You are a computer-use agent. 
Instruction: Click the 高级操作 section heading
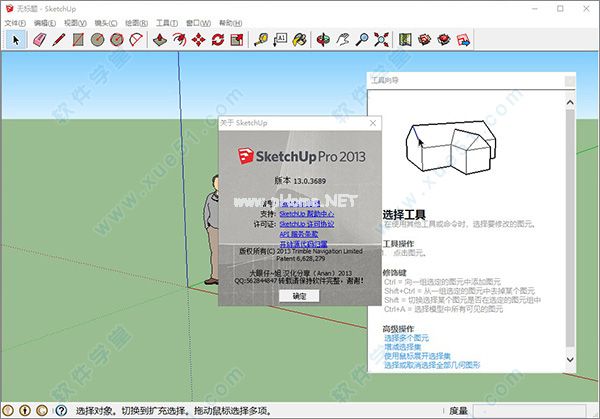click(x=398, y=329)
